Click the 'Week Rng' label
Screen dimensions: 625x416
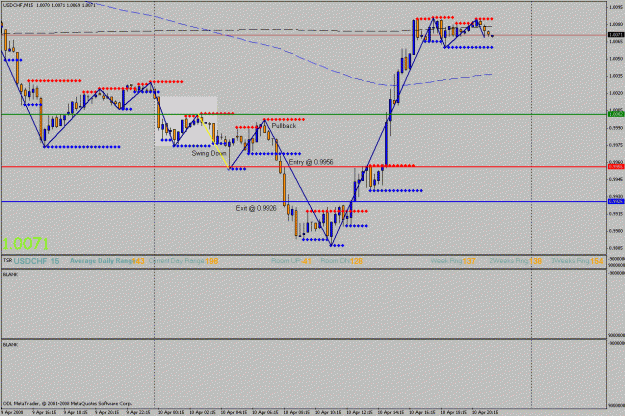(446, 261)
